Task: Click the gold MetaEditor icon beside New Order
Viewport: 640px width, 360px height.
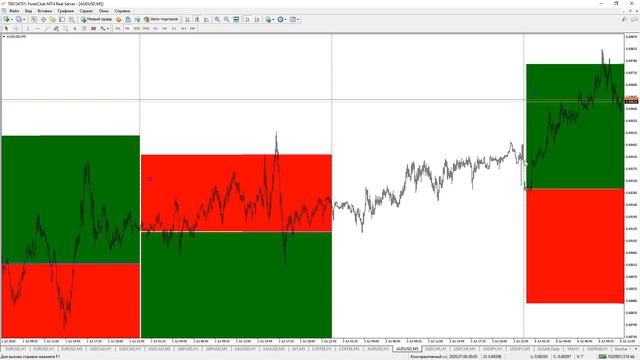Action: pyautogui.click(x=118, y=19)
